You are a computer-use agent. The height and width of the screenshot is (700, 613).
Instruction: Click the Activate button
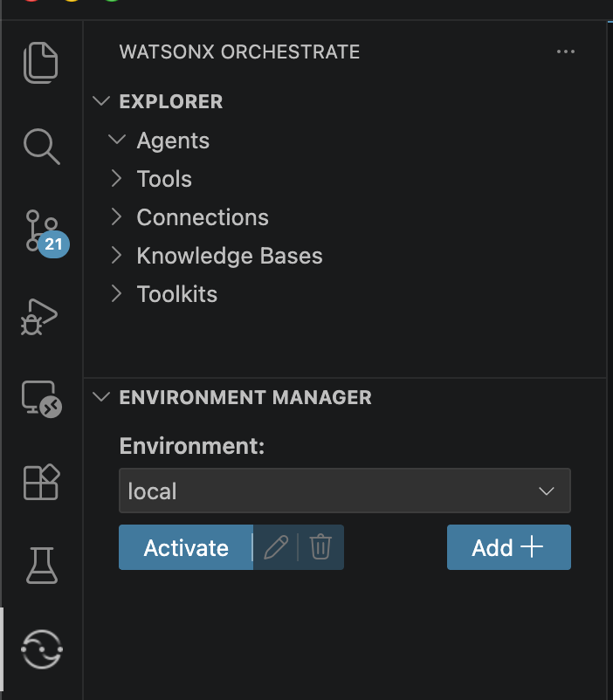(186, 547)
